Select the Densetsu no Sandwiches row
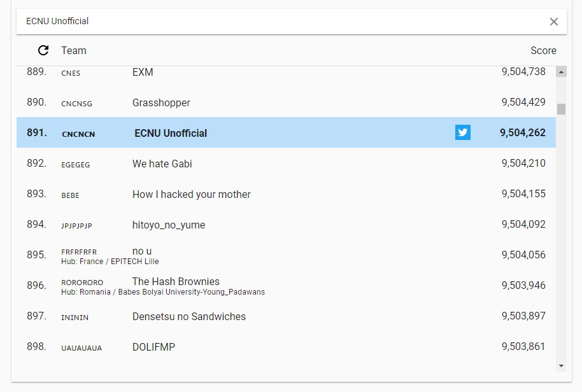The image size is (582, 392). [286, 316]
